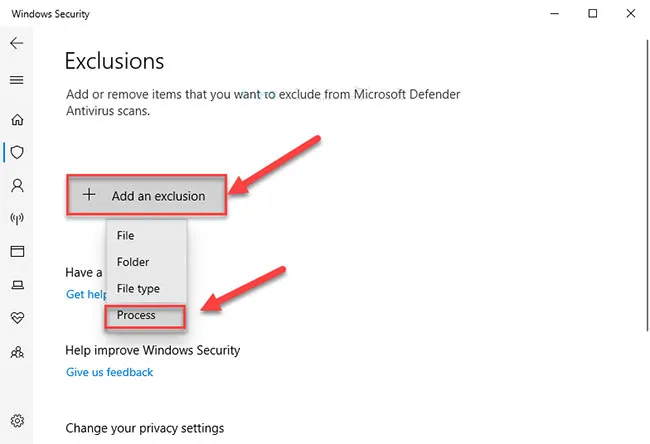This screenshot has width=650, height=444.
Task: Open the Get help link
Action: 84,294
